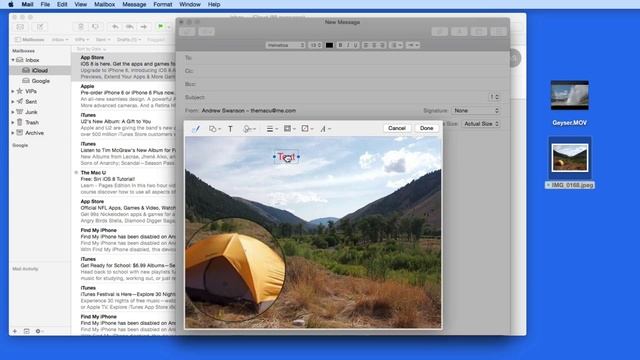Open the header fields options in New Message
Screen dimensions: 640x360
pos(207,31)
